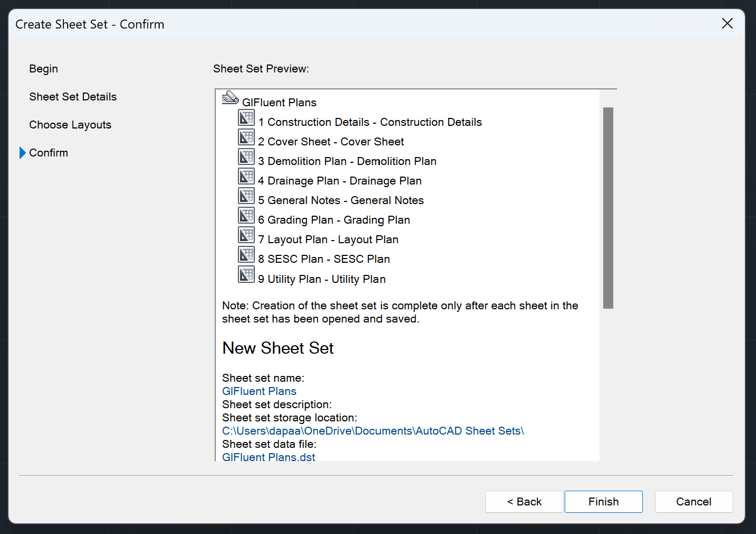The width and height of the screenshot is (756, 534).
Task: Click the GIFluent Plans sheet set icon
Action: click(x=230, y=98)
